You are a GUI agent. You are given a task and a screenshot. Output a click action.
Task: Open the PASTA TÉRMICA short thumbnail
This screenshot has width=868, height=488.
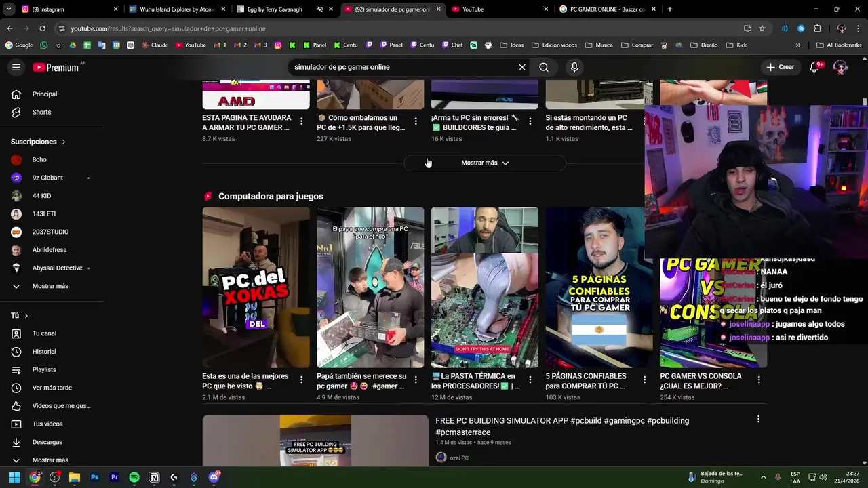click(x=485, y=287)
